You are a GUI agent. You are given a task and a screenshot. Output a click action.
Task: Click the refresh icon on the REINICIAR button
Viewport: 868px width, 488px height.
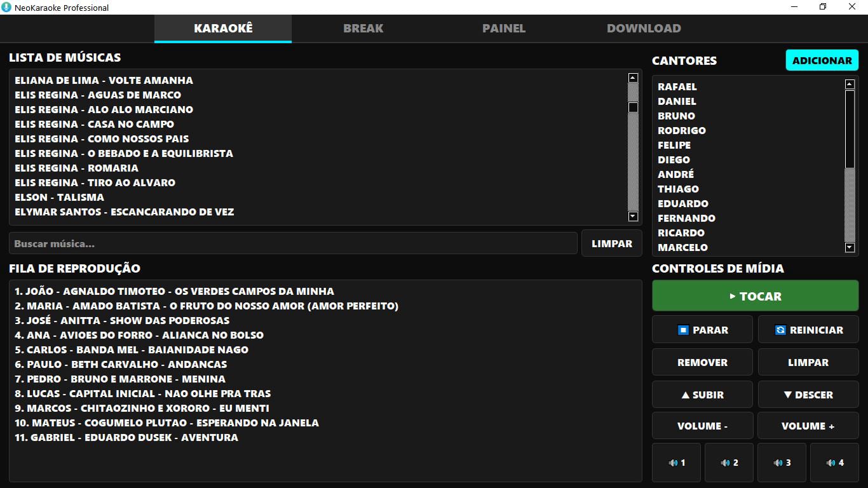(781, 330)
